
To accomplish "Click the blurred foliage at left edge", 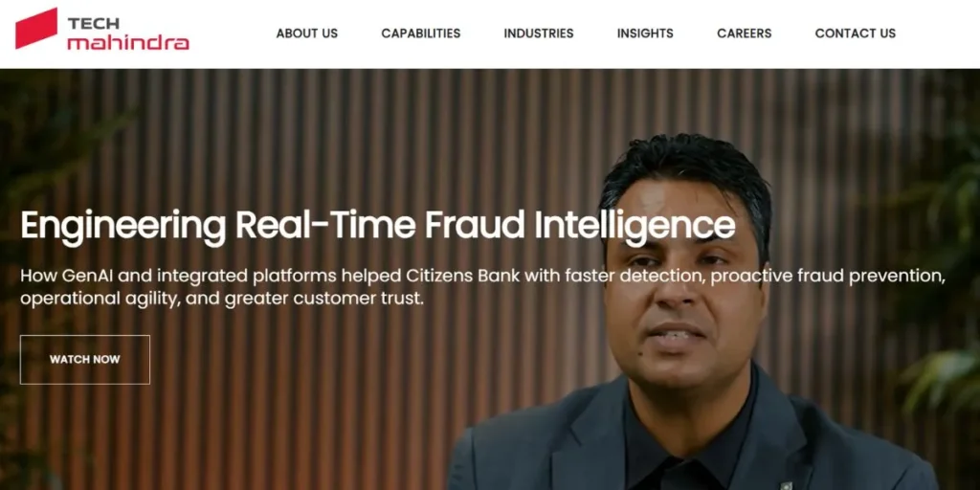I will point(25,156).
